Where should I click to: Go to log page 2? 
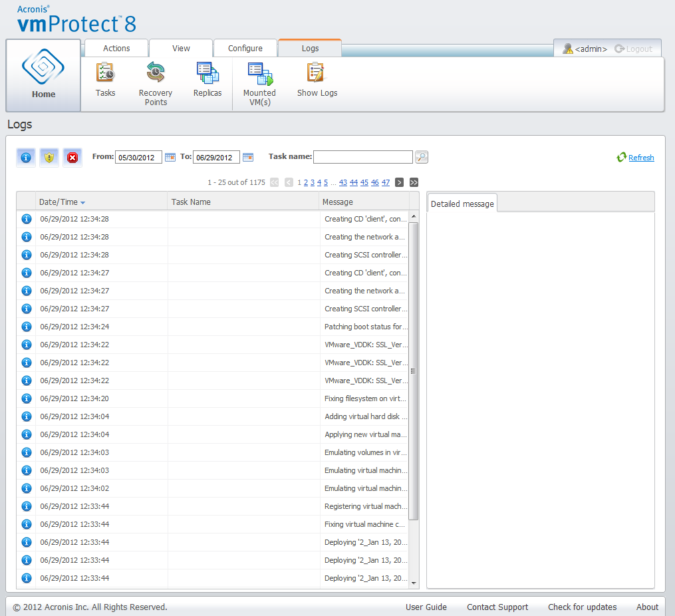click(x=306, y=182)
